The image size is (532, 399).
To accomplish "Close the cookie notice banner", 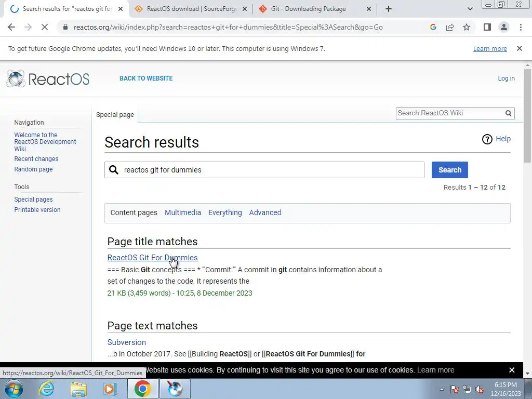I will click(x=512, y=370).
